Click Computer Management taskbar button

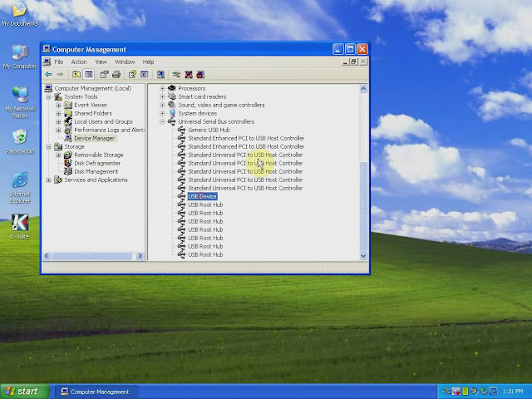(96, 392)
